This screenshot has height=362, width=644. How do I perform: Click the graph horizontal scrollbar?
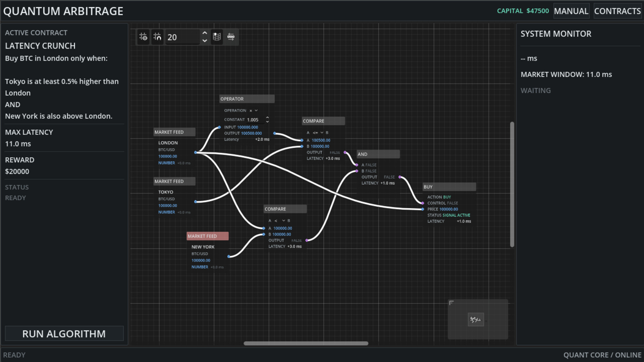pyautogui.click(x=306, y=344)
